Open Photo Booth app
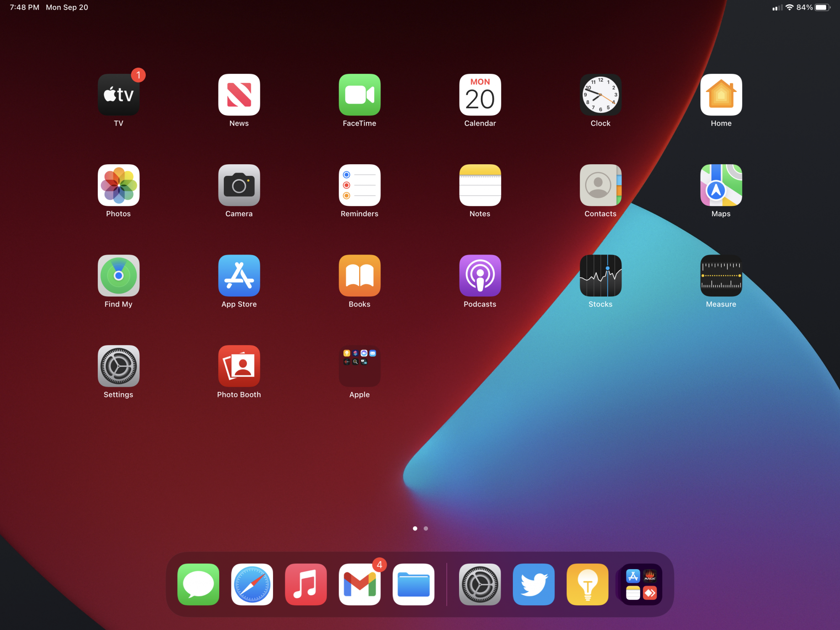This screenshot has height=630, width=840. [x=239, y=366]
